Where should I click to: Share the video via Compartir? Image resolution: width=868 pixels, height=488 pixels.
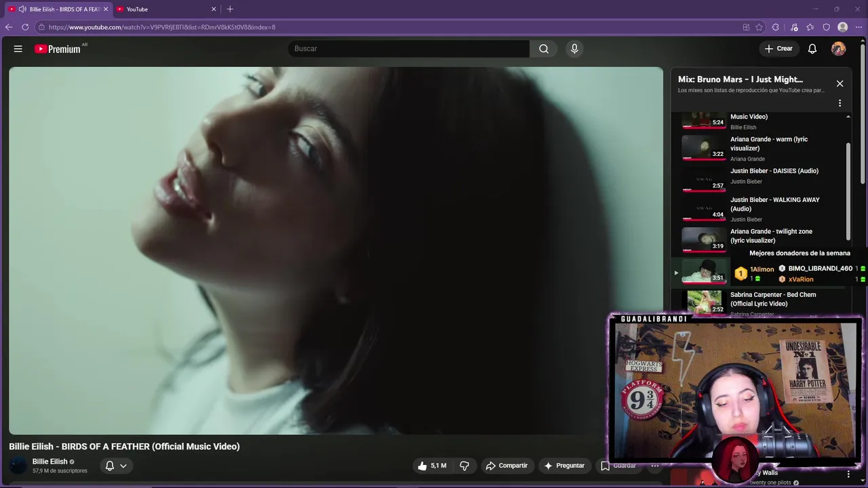point(507,466)
